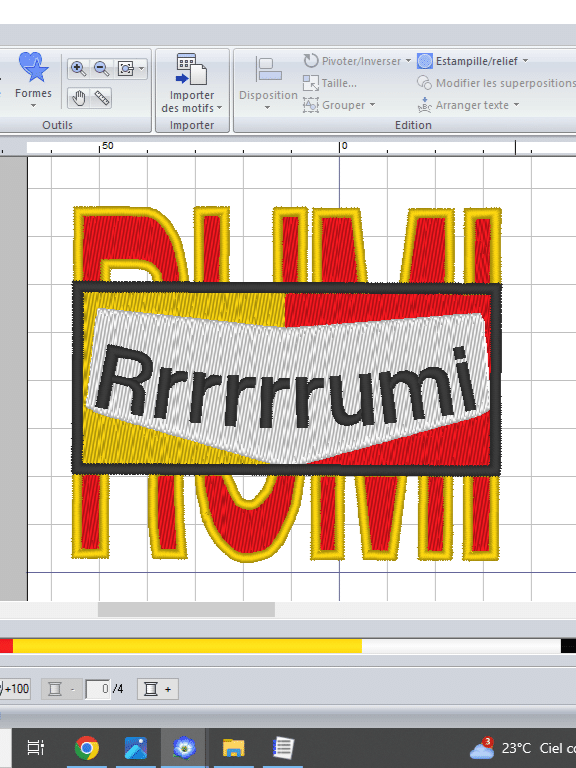Select the Zoom in magnifier tool
Viewport: 576px width, 768px height.
coord(78,69)
